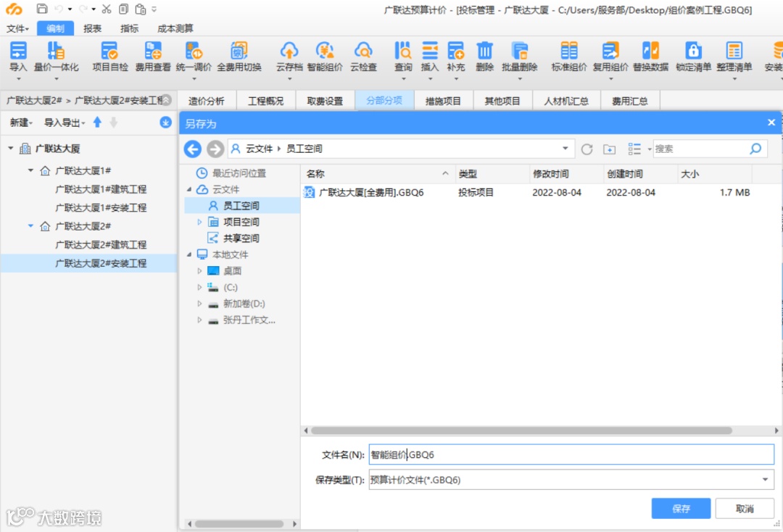Switch to 报表 ribbon tab
783x532 pixels.
pyautogui.click(x=92, y=28)
